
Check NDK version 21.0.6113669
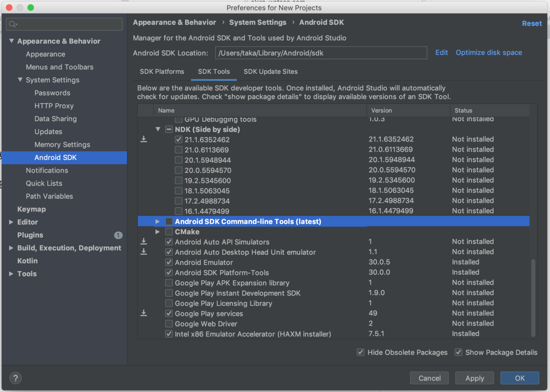pos(179,150)
